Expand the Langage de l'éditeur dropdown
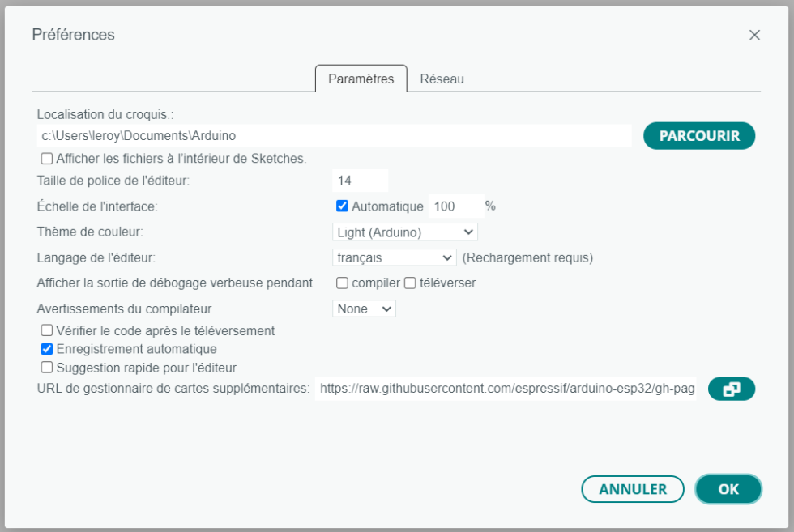794x532 pixels. tap(395, 257)
